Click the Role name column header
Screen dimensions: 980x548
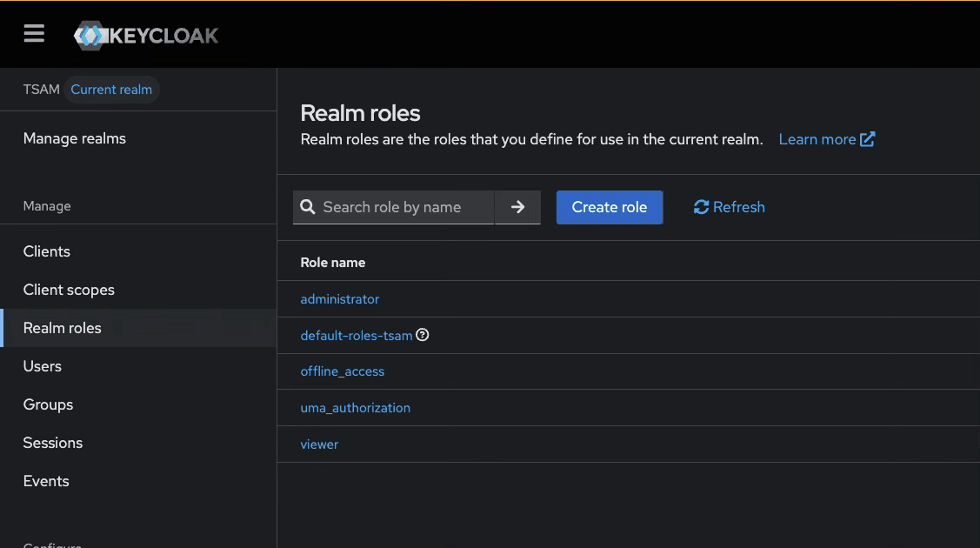[x=333, y=263]
